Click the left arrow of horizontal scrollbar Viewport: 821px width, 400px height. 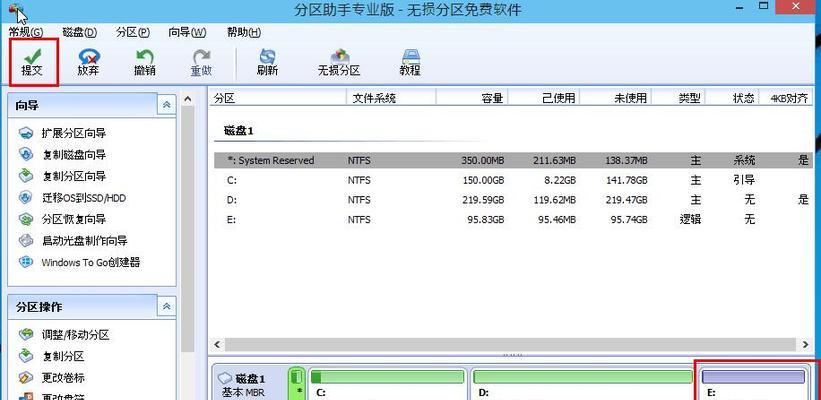[x=217, y=345]
